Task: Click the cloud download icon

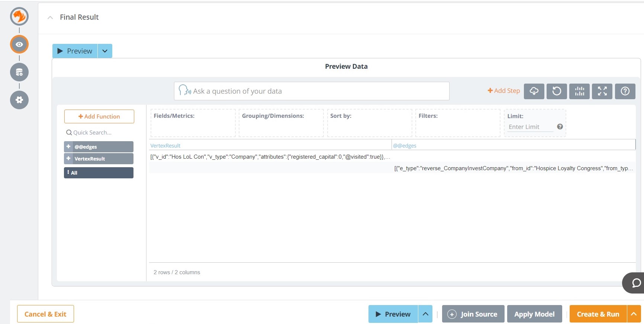Action: tap(534, 91)
